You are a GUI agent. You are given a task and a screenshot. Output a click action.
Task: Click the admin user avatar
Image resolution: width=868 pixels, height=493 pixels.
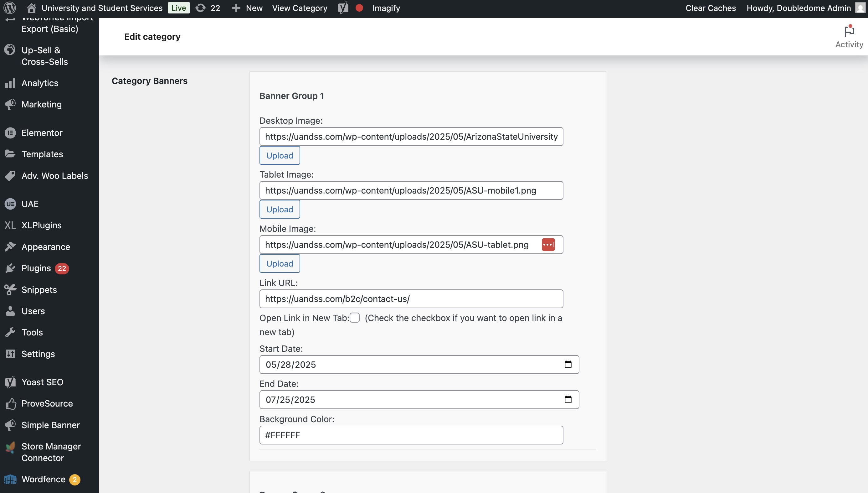coord(860,8)
